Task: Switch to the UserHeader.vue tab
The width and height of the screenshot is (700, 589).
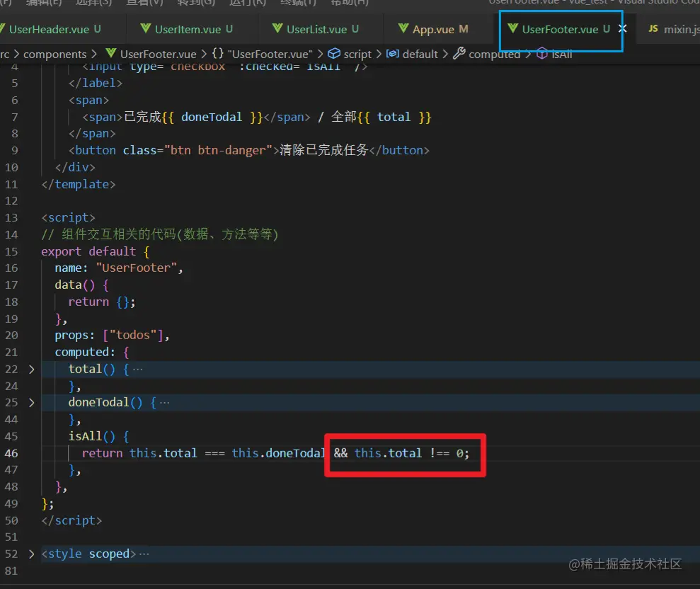Action: pyautogui.click(x=54, y=30)
